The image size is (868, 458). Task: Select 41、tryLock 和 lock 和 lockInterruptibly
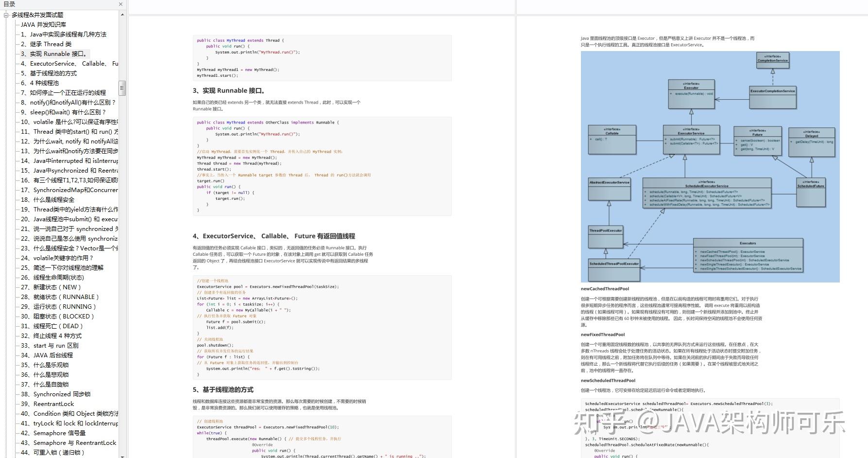click(x=69, y=423)
